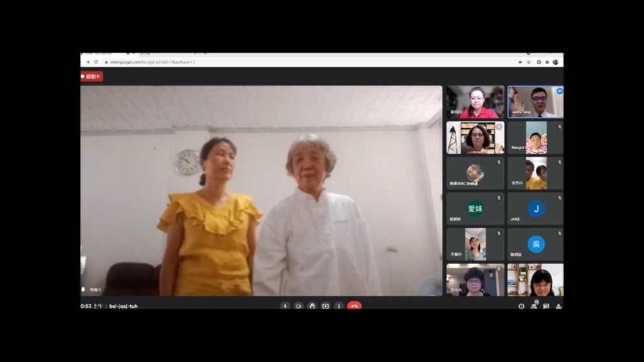Select the Margot participant tile
Viewport: 644px width, 362px height.
536,138
